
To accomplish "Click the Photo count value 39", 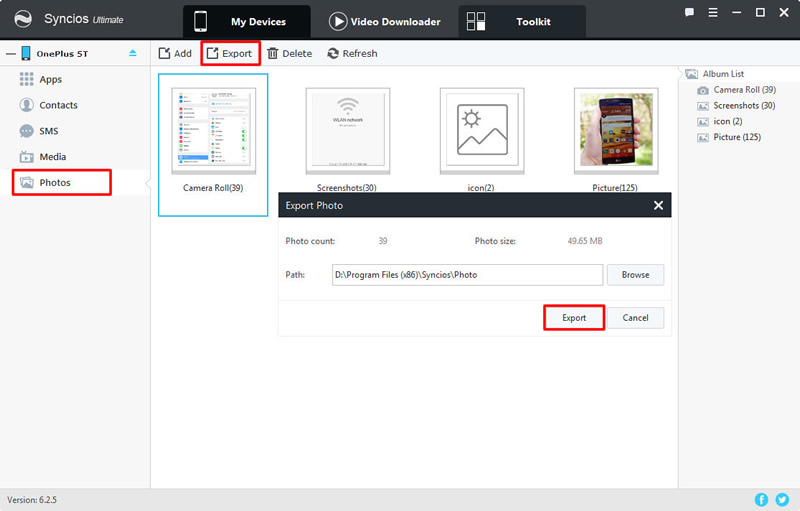I will tap(383, 241).
